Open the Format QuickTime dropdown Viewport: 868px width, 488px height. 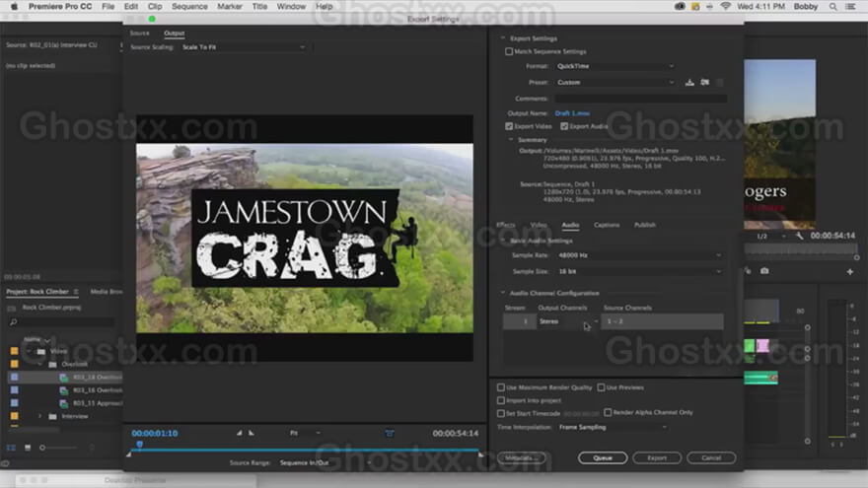pyautogui.click(x=615, y=66)
